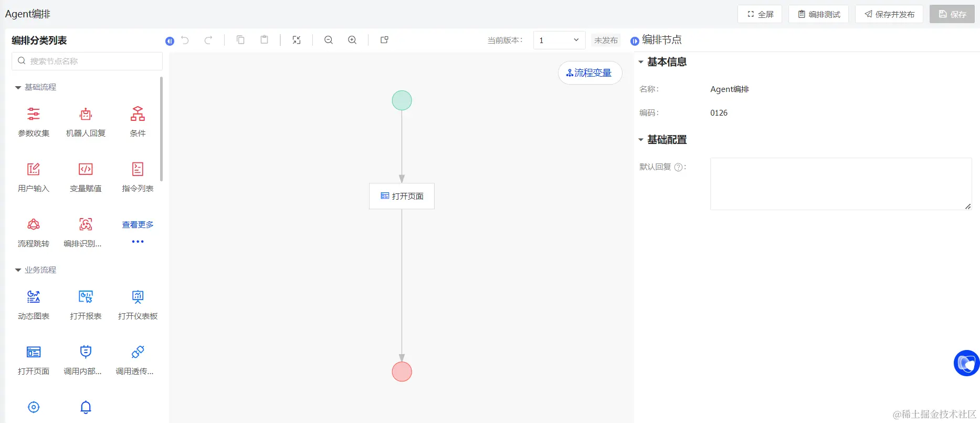Image resolution: width=980 pixels, height=423 pixels.
Task: Collapse the 基础配置 section
Action: (x=641, y=140)
